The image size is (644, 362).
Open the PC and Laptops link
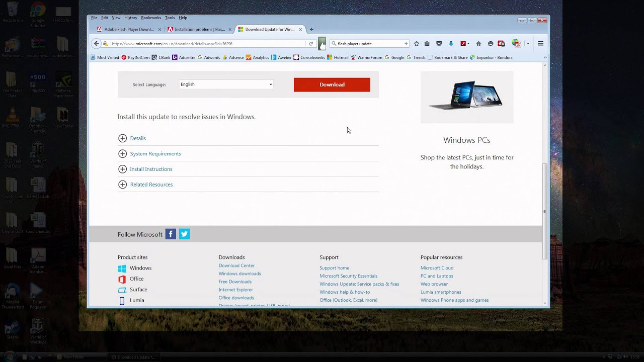(x=437, y=276)
